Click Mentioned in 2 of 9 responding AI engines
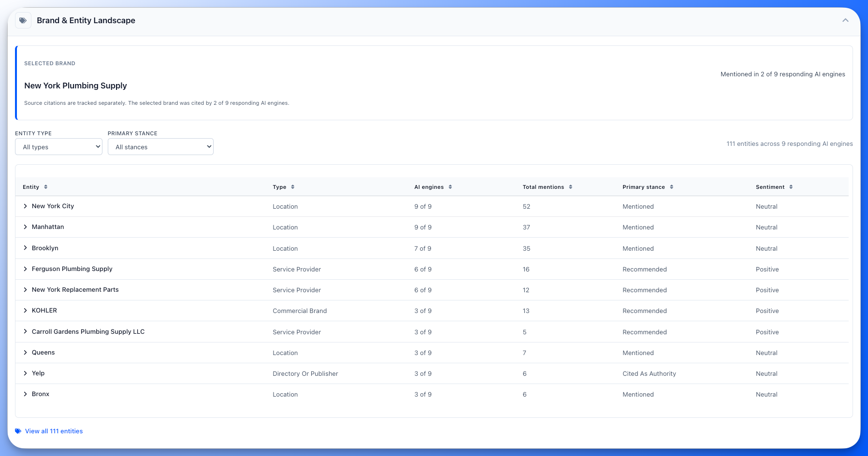 point(782,74)
